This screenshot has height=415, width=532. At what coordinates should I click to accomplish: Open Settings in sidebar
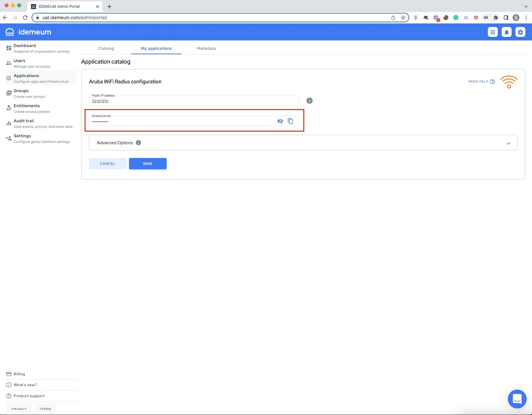(x=41, y=139)
